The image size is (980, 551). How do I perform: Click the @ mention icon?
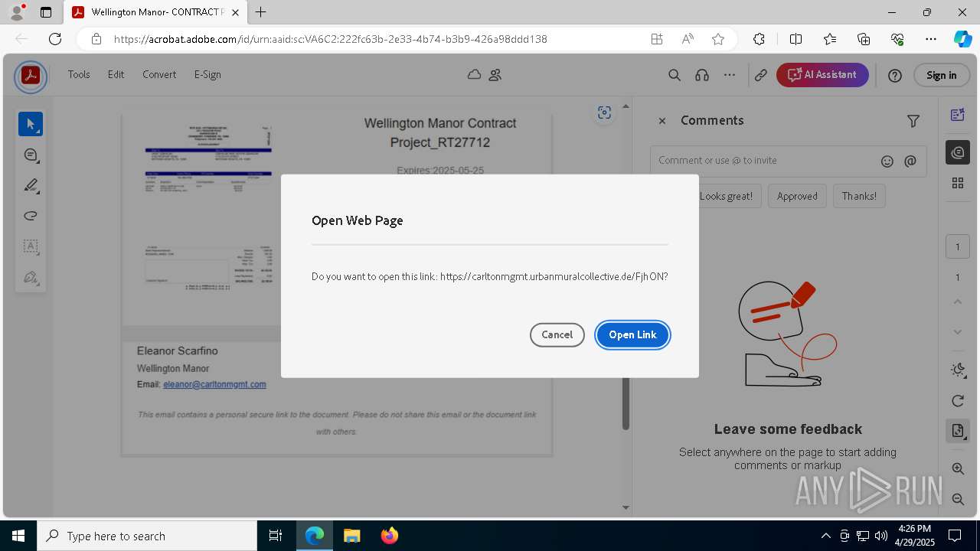tap(910, 161)
